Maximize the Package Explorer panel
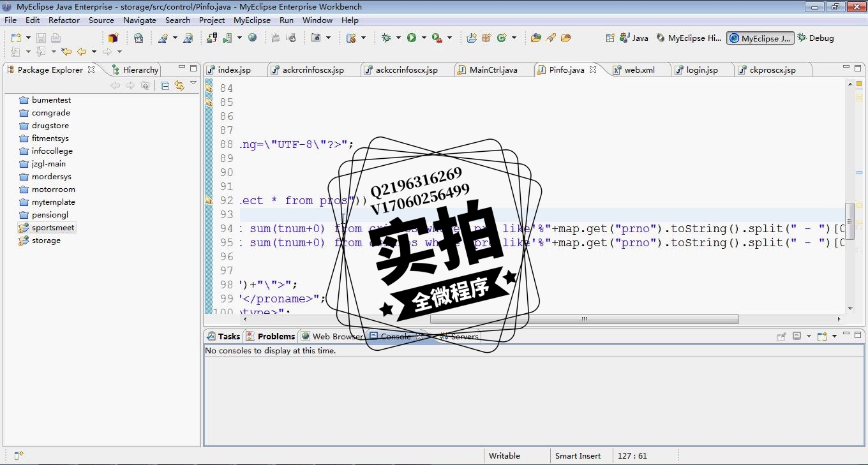The height and width of the screenshot is (465, 868). (x=193, y=68)
